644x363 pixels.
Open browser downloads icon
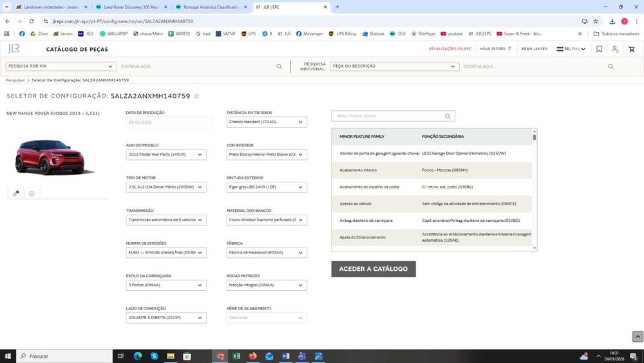[612, 21]
